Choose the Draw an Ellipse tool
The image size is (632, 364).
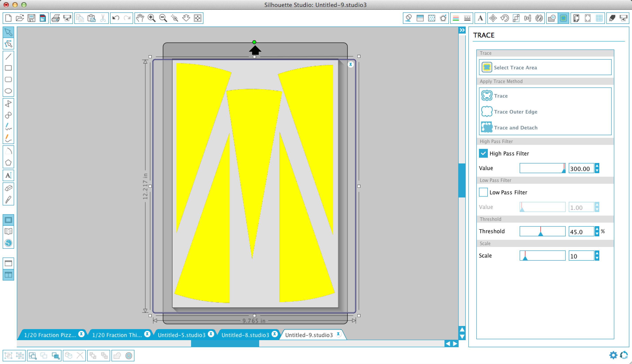[x=8, y=91]
